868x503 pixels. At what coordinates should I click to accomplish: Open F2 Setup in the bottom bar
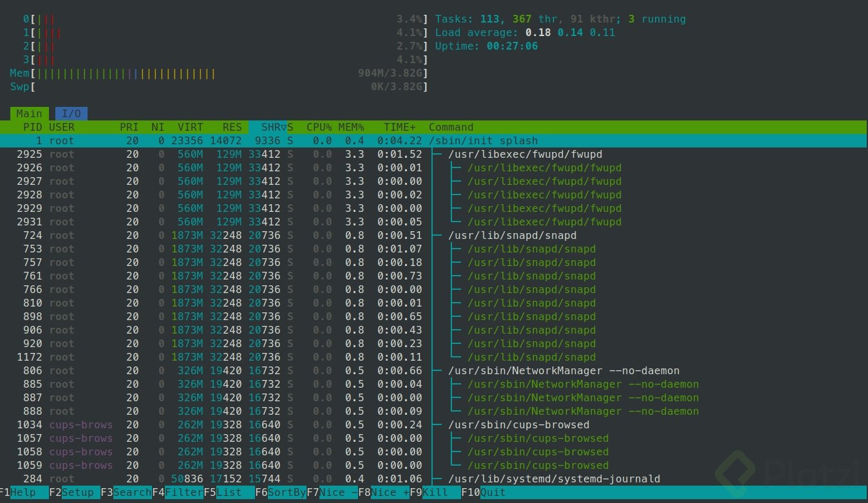75,493
